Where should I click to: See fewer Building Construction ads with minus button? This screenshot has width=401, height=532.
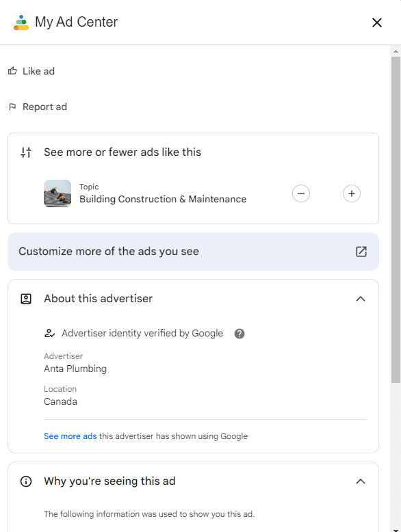click(x=301, y=194)
